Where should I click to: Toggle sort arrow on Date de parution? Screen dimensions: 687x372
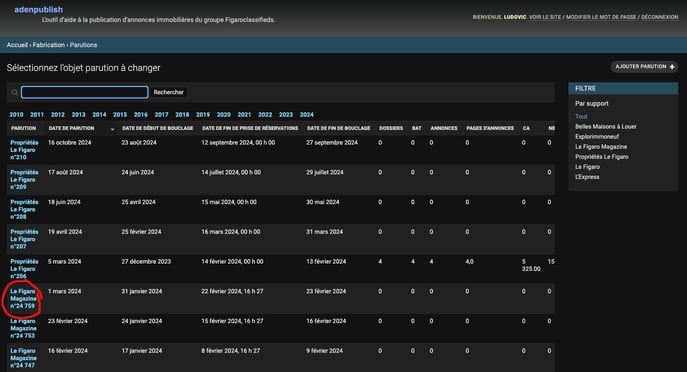point(112,129)
